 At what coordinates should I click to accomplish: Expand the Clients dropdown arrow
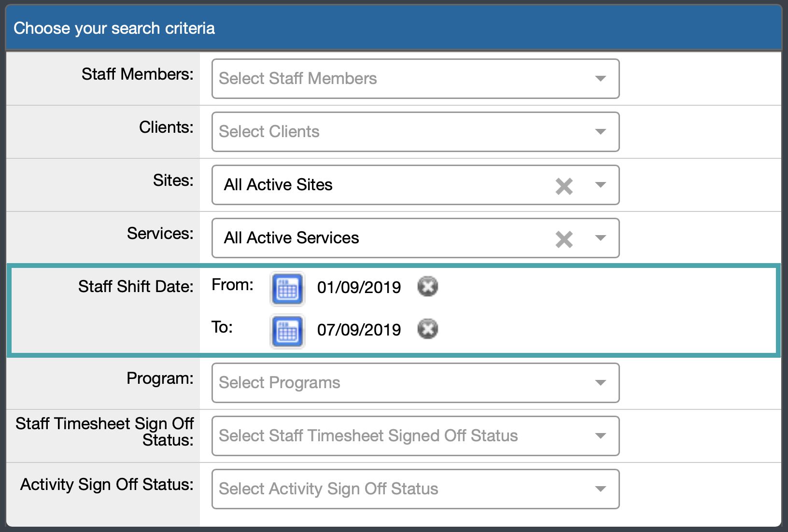coord(601,132)
